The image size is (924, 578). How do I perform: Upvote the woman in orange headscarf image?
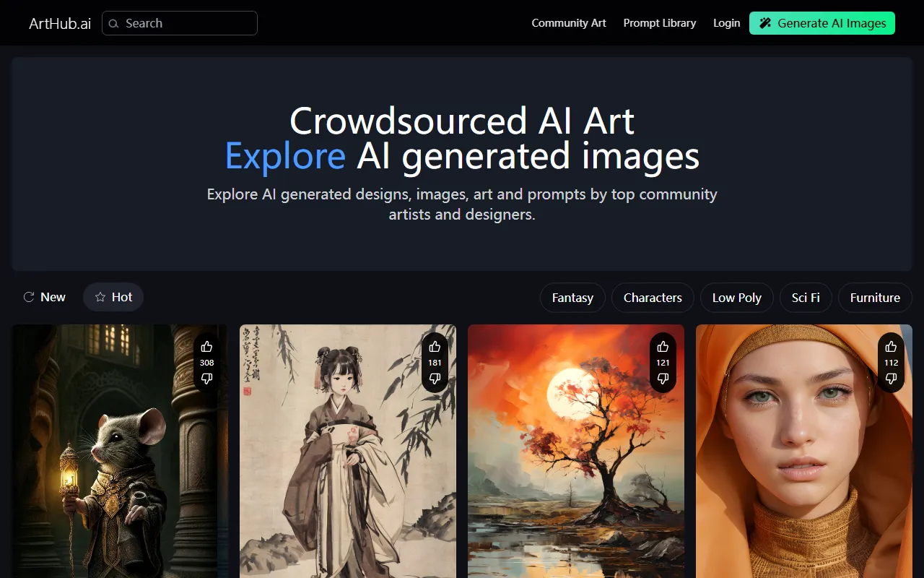tap(891, 346)
